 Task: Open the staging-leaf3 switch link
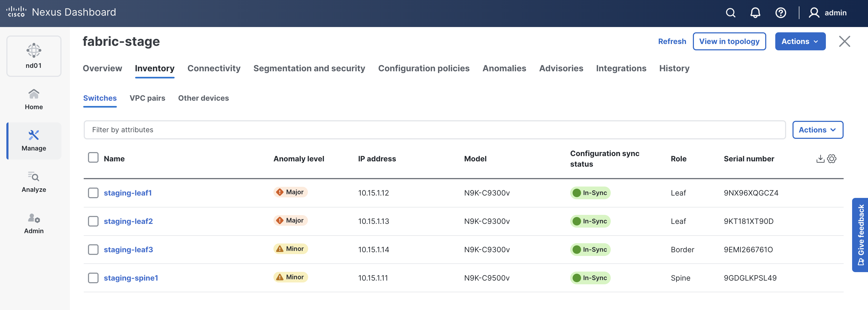point(128,250)
